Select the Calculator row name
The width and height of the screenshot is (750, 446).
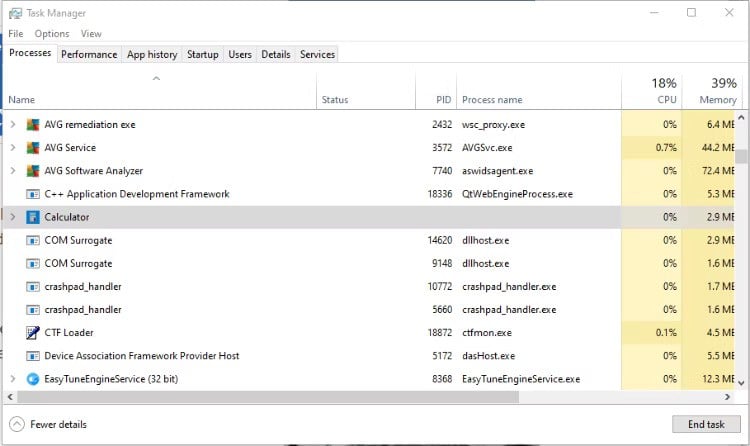tap(66, 217)
